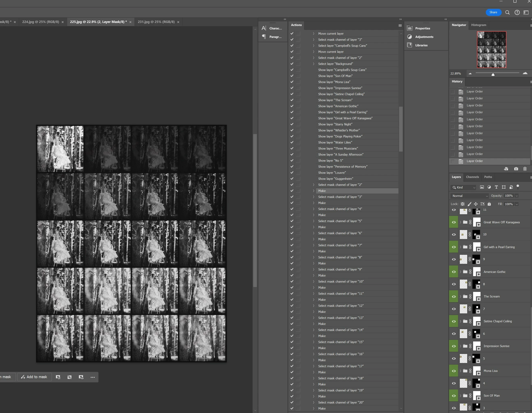The width and height of the screenshot is (532, 413).
Task: Create new document from current state
Action: click(x=506, y=169)
